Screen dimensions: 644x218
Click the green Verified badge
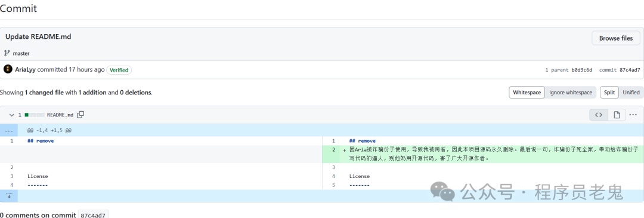point(119,70)
